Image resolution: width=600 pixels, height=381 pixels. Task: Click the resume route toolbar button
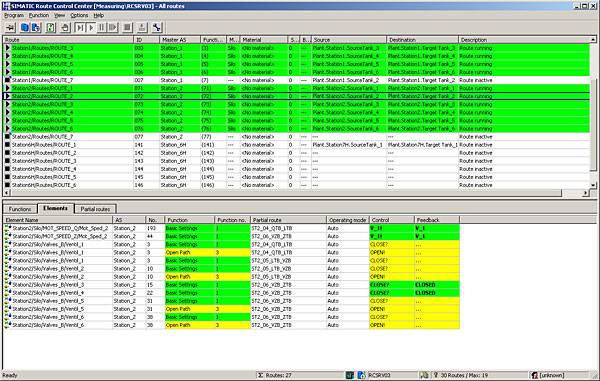point(112,28)
